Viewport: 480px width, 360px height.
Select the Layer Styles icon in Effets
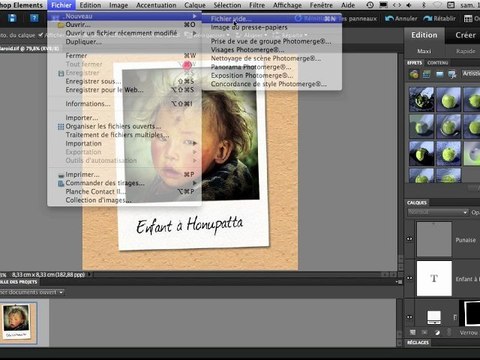point(427,74)
